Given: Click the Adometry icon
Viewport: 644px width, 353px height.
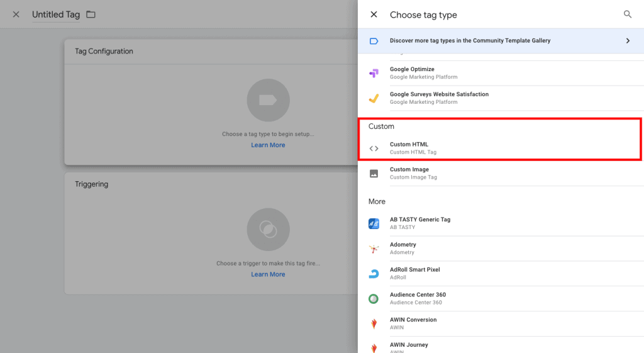Looking at the screenshot, I should tap(374, 249).
